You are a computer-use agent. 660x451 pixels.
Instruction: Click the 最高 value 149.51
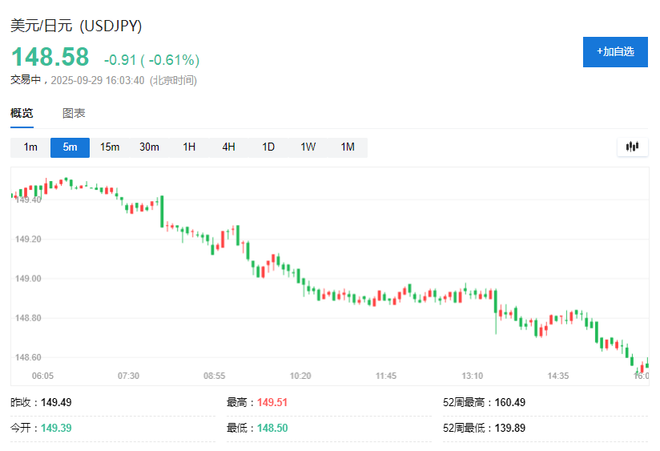(274, 403)
